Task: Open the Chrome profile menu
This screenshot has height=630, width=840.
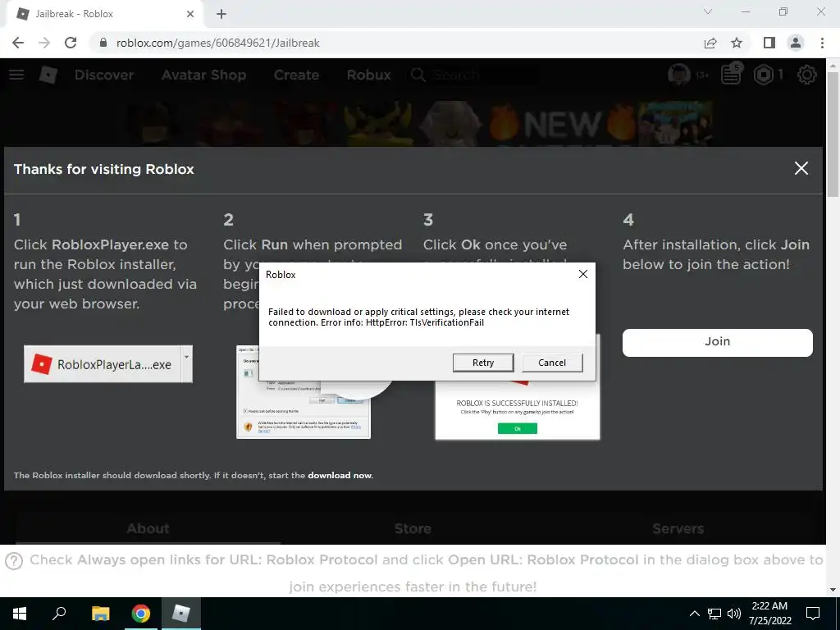Action: 796,43
